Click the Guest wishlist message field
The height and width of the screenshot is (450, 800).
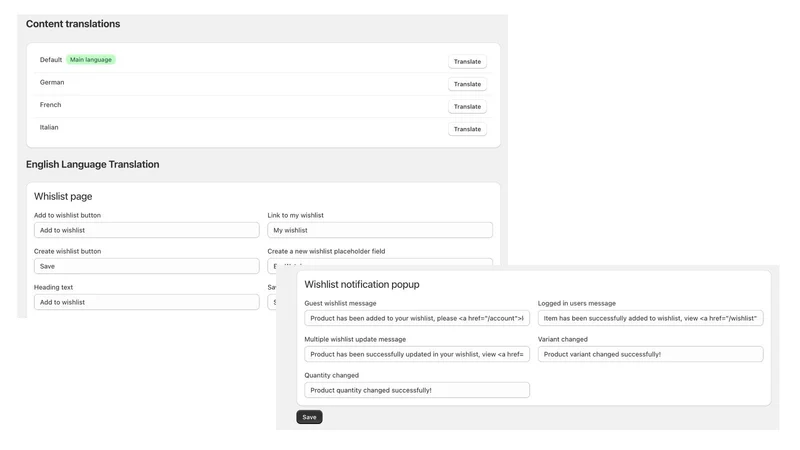pos(417,318)
